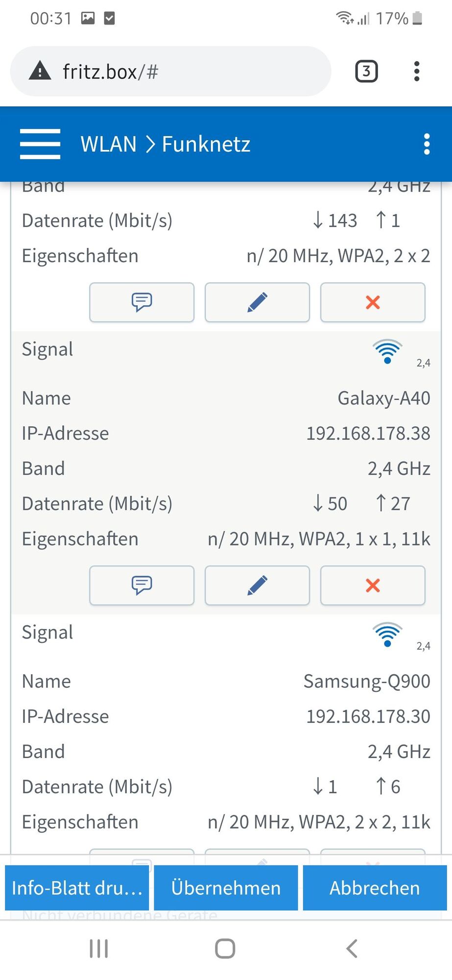Tap the Wi-Fi signal icon for Galaxy-A40

point(387,351)
